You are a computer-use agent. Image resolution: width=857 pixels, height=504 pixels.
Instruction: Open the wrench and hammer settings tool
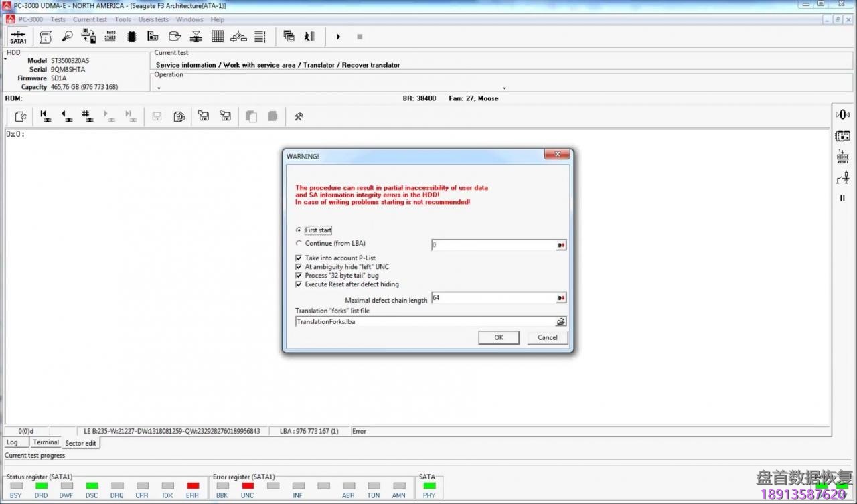(x=299, y=116)
